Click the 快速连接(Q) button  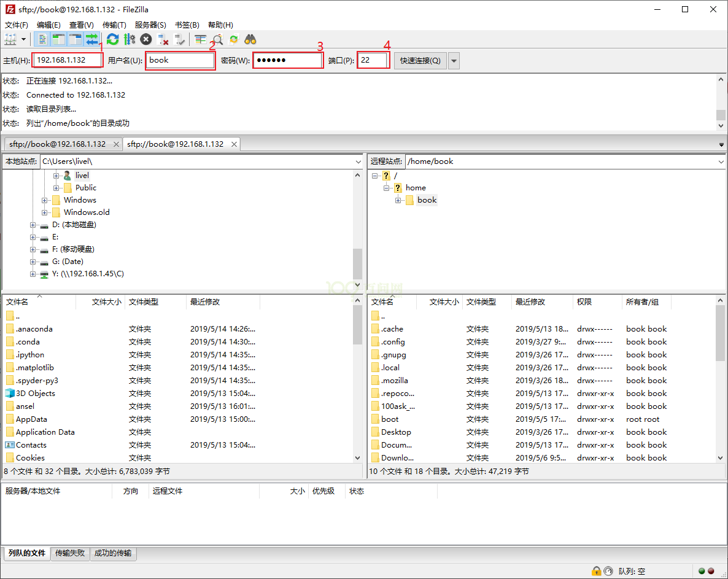coord(420,60)
